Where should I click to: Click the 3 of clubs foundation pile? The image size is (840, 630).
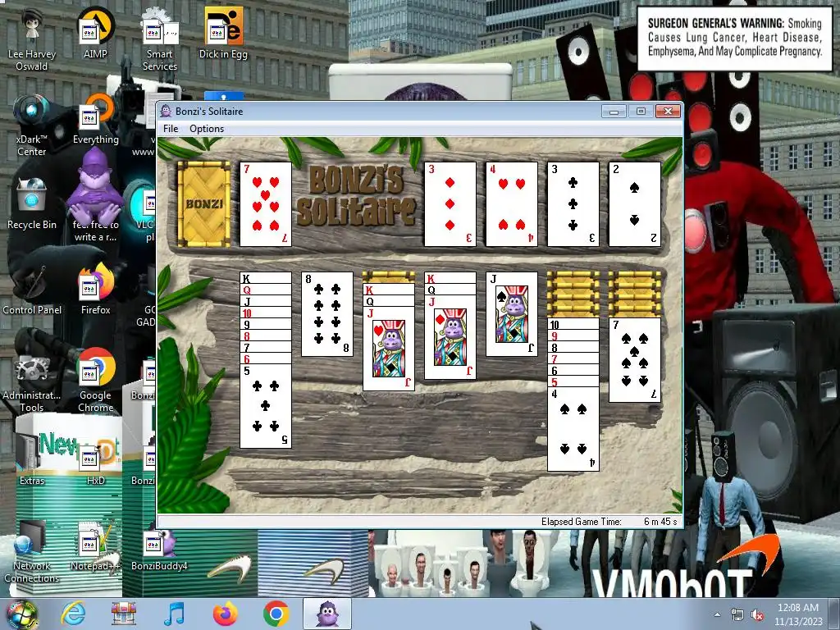(573, 204)
